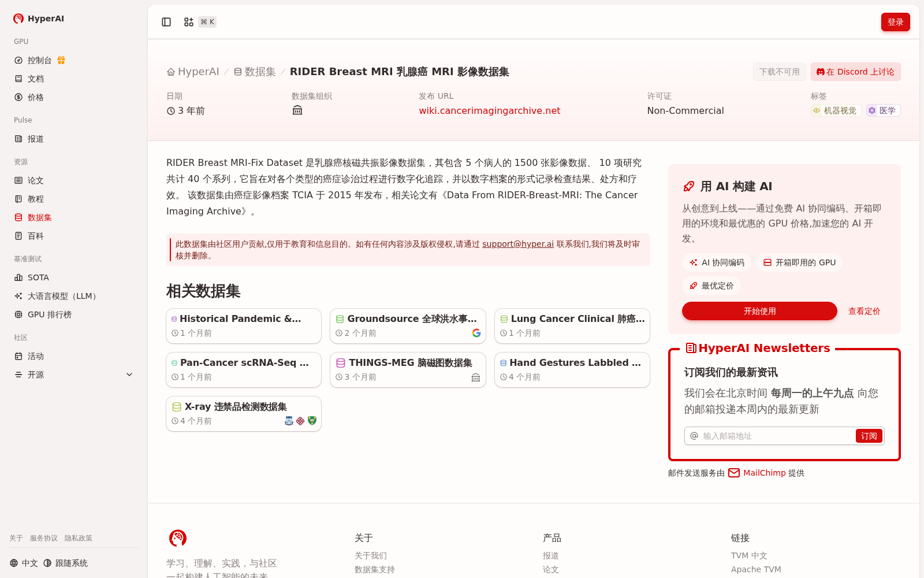Image resolution: width=924 pixels, height=578 pixels.
Task: Click 服务协议 in sidebar footer
Action: pyautogui.click(x=44, y=538)
